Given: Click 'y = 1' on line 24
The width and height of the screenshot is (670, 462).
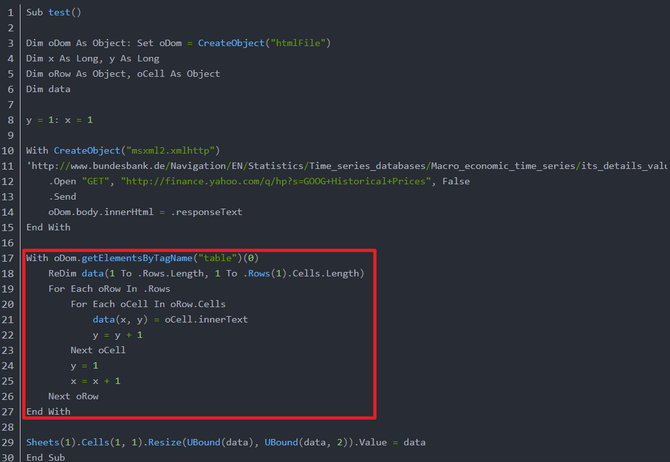Looking at the screenshot, I should click(x=85, y=366).
